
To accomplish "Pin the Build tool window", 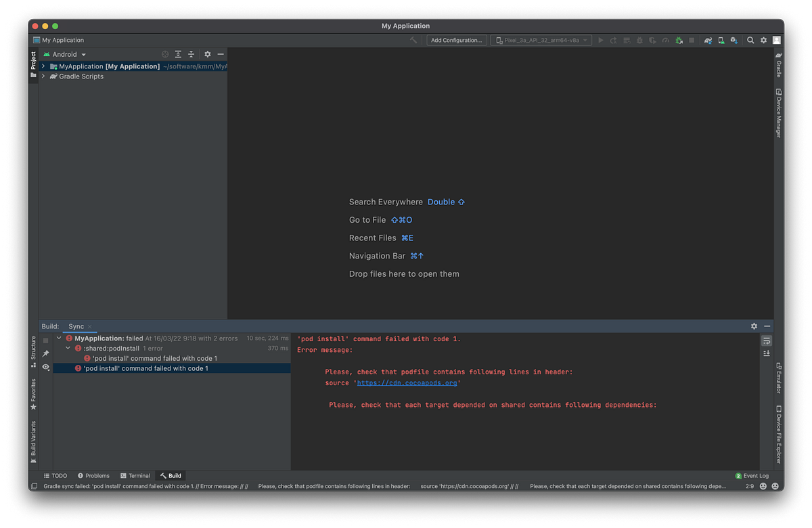I will coord(45,353).
